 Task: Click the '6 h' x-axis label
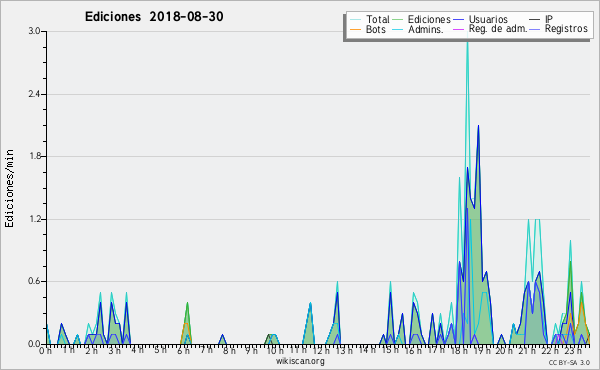pyautogui.click(x=183, y=351)
